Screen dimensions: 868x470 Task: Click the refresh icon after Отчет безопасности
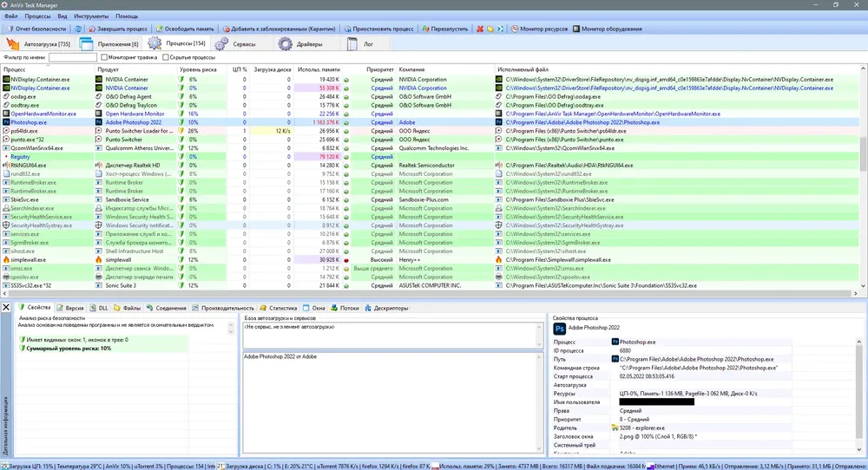pyautogui.click(x=78, y=29)
